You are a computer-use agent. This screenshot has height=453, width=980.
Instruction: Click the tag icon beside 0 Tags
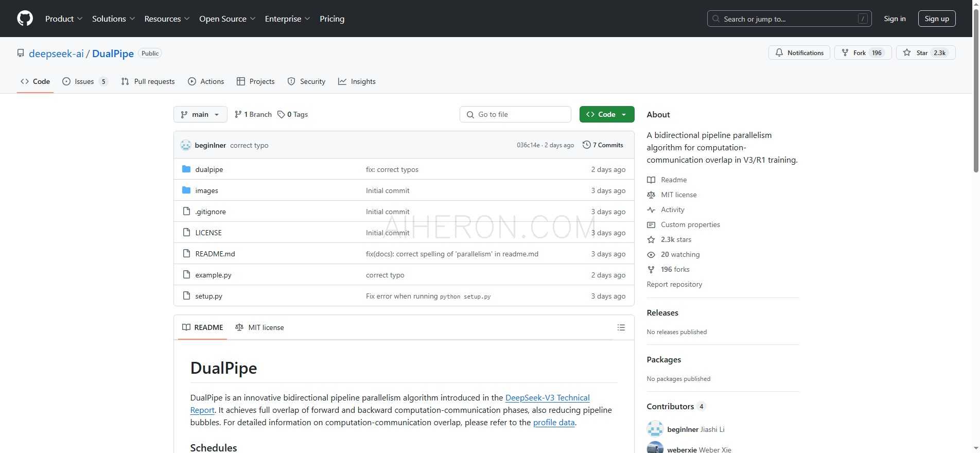tap(281, 114)
